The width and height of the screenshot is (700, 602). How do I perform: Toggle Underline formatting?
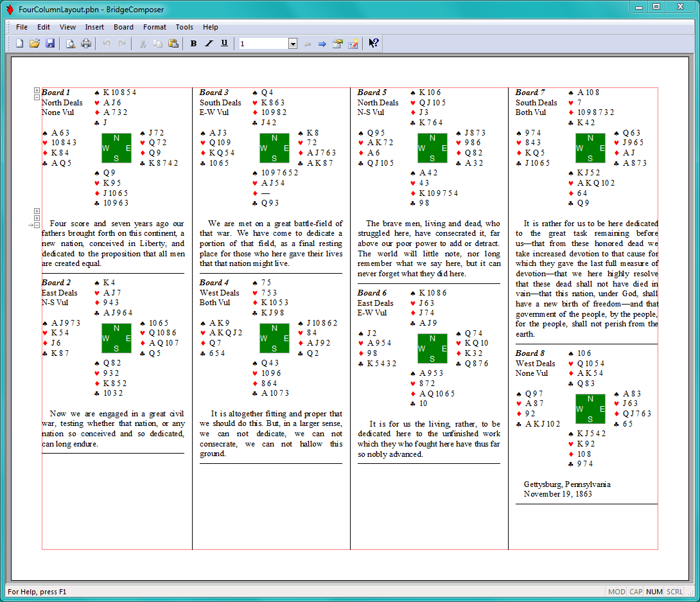[x=224, y=44]
